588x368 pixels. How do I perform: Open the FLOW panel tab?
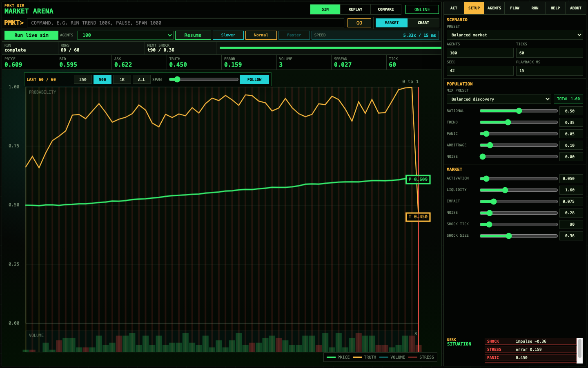point(514,8)
